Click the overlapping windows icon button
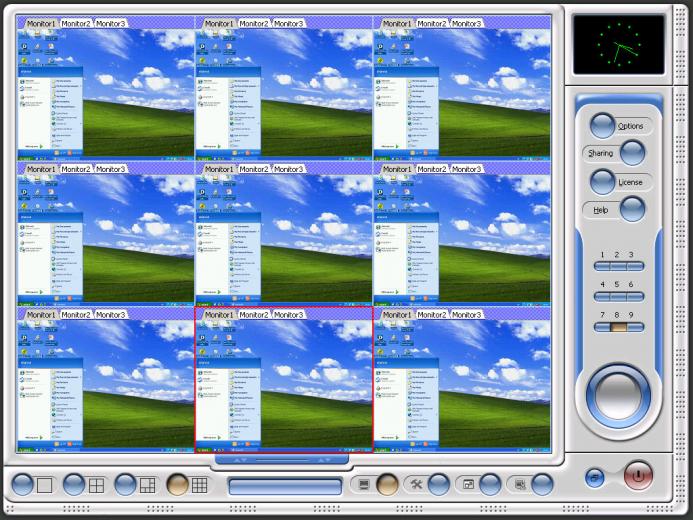Screen dimensions: 693x520 click(490, 485)
